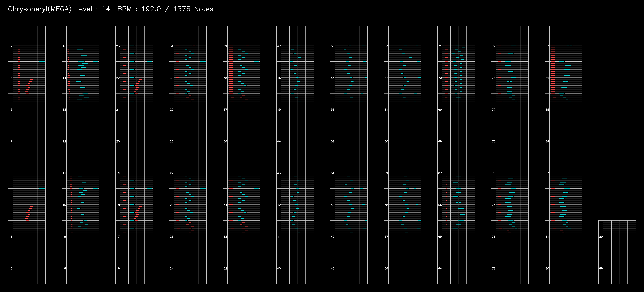Go to measure label 71
The image size is (644, 292).
(x=440, y=46)
